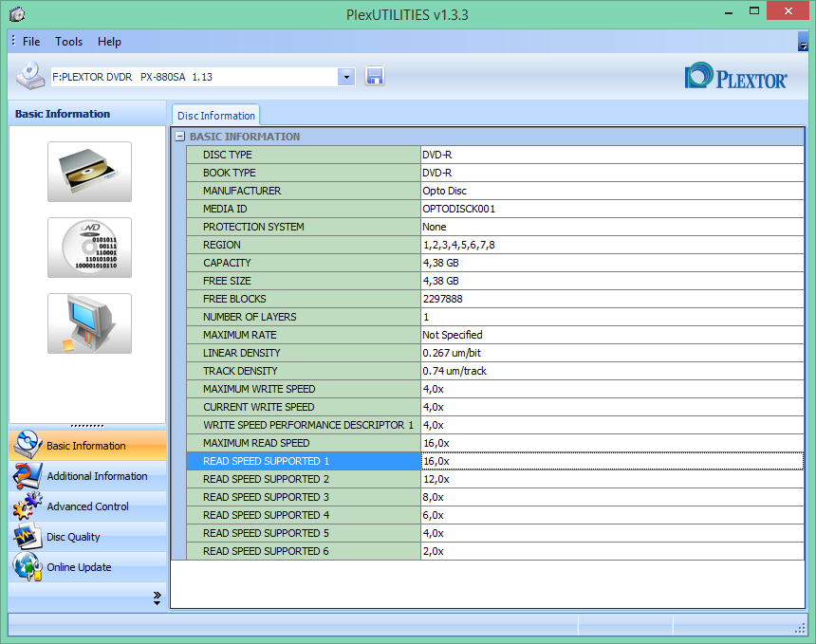The height and width of the screenshot is (644, 816).
Task: Click the Additional Information icon in sidebar
Action: [28, 475]
